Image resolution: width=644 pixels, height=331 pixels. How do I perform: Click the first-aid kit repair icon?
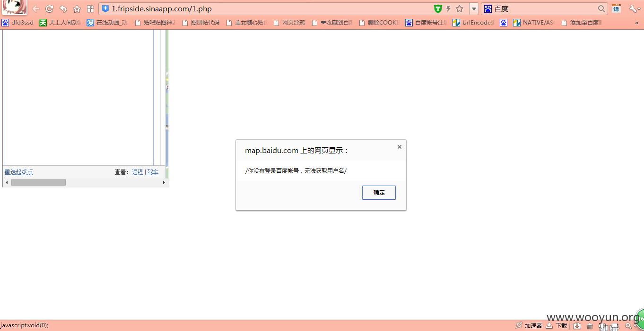click(577, 326)
